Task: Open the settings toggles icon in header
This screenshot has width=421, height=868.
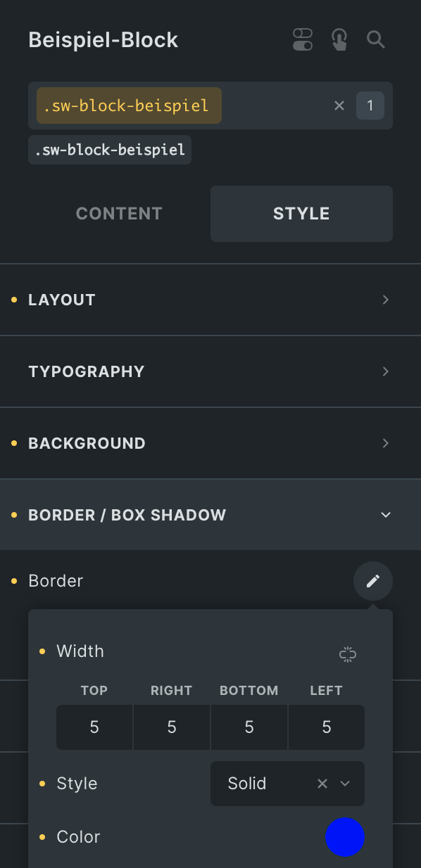Action: pos(302,39)
